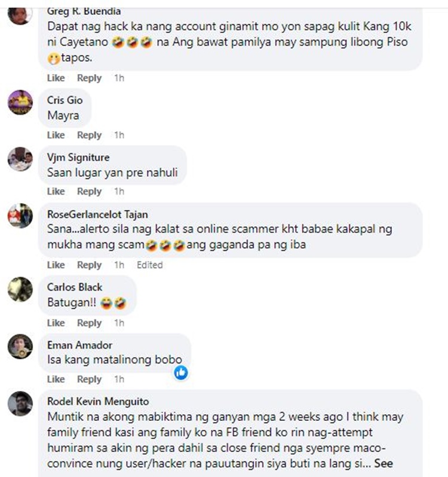
Task: Click the 1h timestamp on Cris Gio's comment
Action: pyautogui.click(x=119, y=135)
